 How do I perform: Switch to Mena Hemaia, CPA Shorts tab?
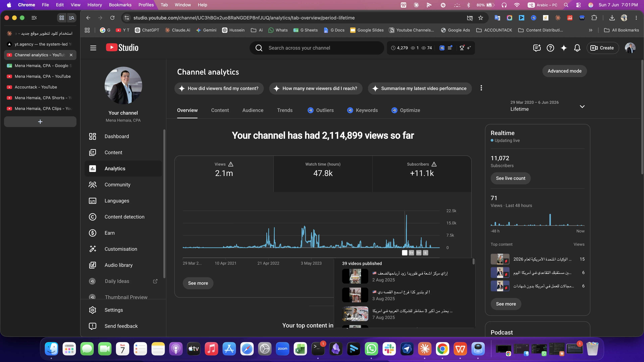40,98
